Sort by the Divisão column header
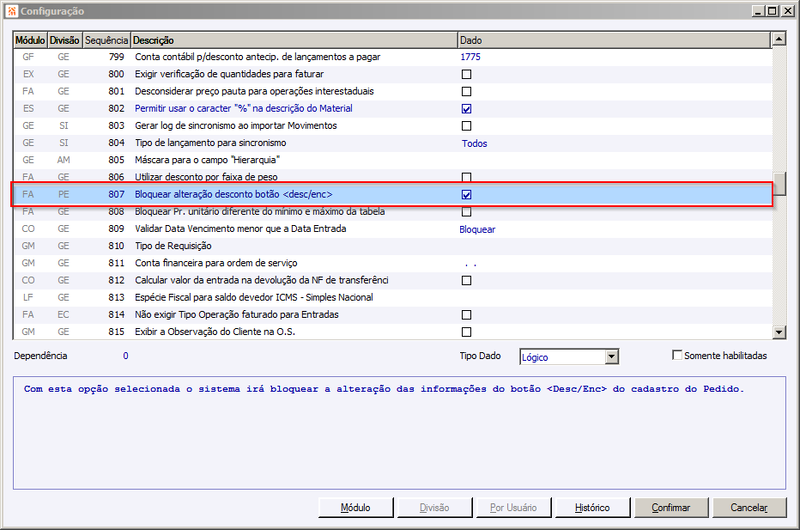 64,40
